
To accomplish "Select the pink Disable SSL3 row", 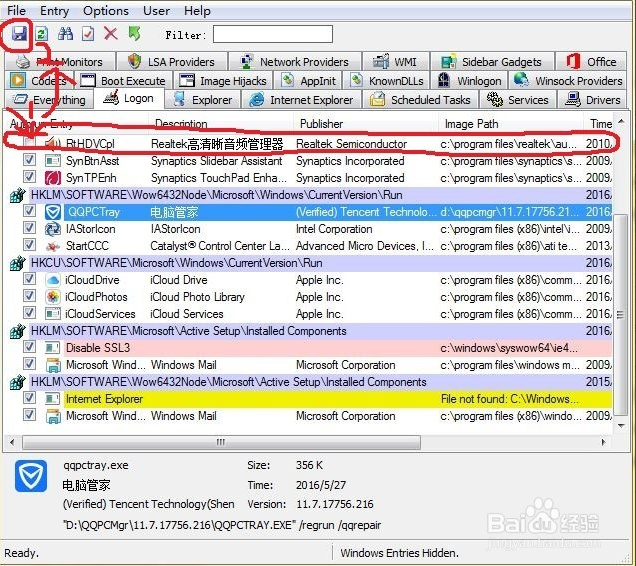I will click(338, 348).
